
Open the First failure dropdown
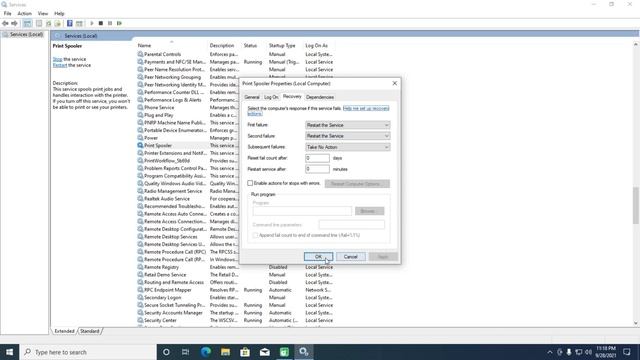coord(347,125)
